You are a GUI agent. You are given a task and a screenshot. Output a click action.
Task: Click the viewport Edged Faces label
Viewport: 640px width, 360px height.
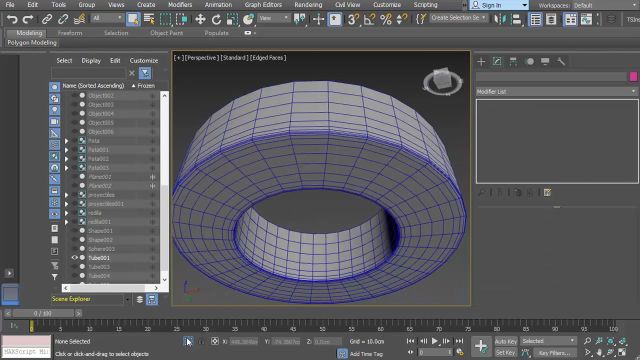[268, 58]
